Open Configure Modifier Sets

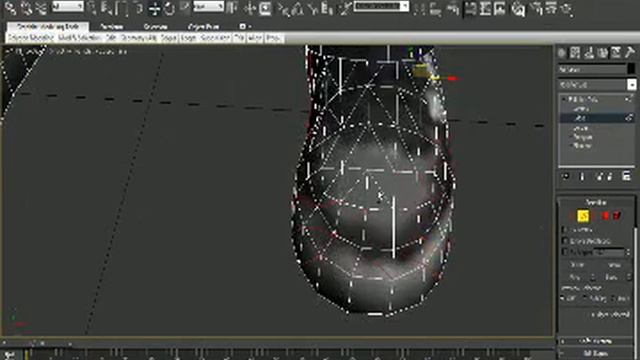tap(627, 176)
